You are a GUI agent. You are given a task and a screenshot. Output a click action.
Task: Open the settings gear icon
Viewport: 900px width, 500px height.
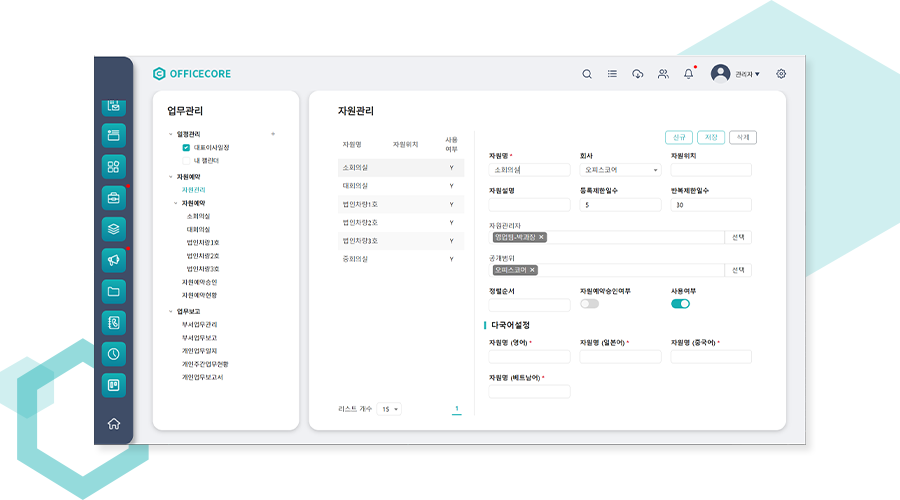(x=781, y=74)
